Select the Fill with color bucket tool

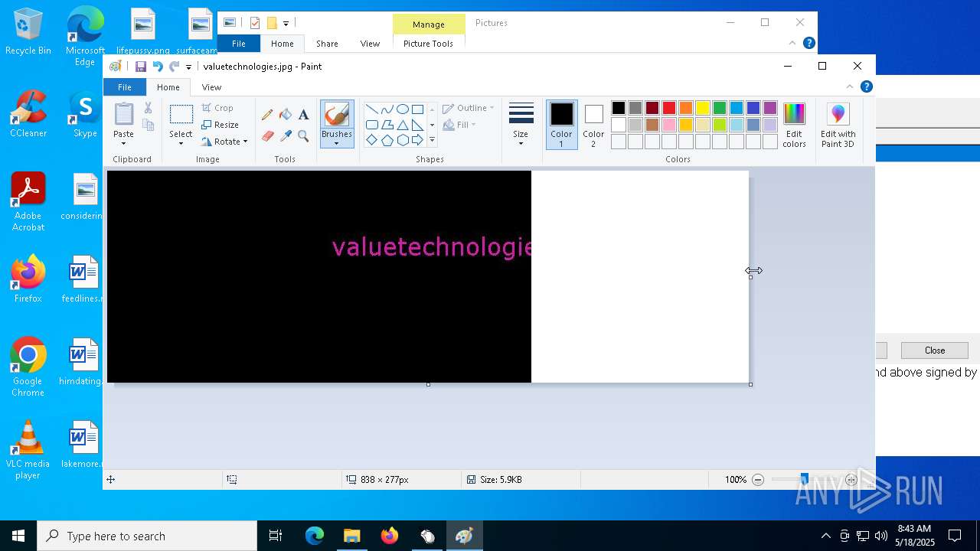pyautogui.click(x=286, y=115)
